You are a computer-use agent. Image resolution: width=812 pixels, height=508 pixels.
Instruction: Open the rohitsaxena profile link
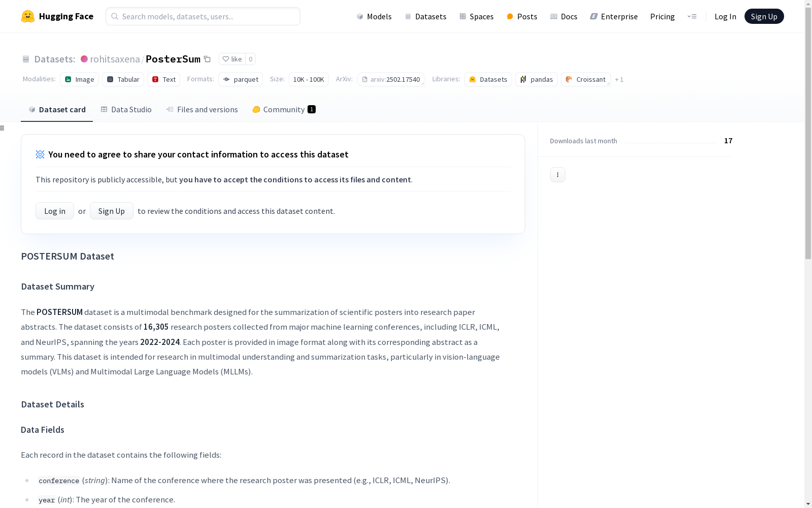pyautogui.click(x=115, y=59)
